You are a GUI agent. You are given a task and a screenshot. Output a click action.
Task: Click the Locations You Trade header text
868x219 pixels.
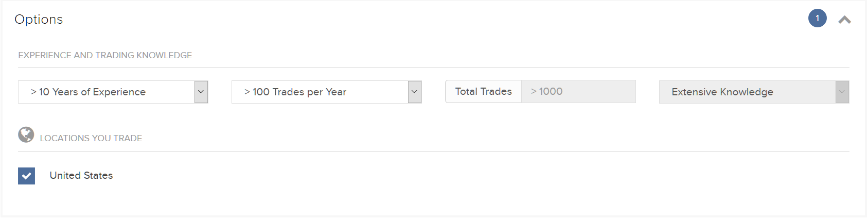click(91, 138)
